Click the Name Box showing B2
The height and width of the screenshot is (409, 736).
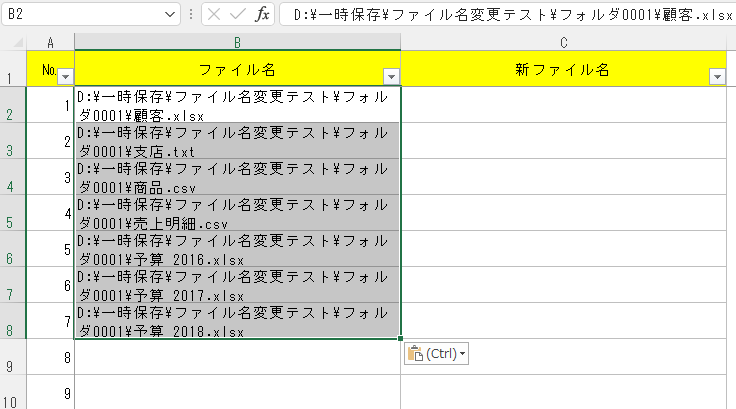click(x=91, y=15)
